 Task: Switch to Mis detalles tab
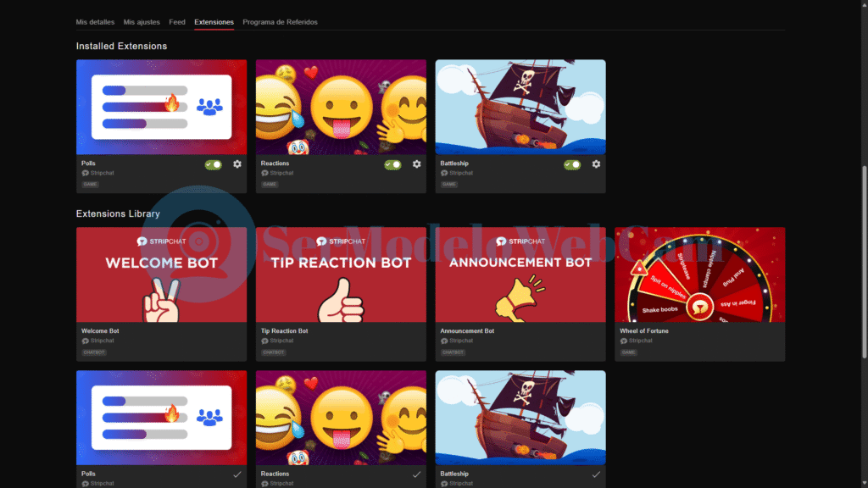coord(95,22)
